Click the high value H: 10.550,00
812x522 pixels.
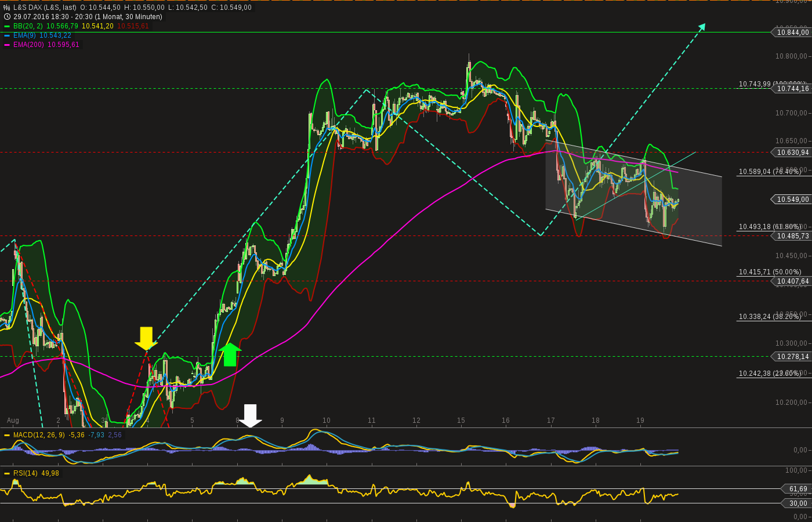tap(144, 8)
